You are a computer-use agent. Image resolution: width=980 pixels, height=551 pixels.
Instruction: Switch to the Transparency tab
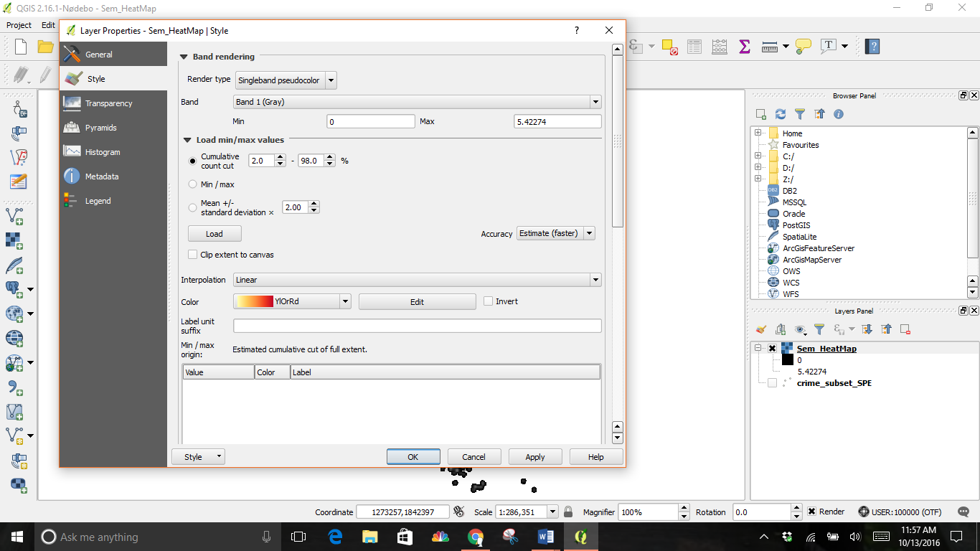coord(108,103)
